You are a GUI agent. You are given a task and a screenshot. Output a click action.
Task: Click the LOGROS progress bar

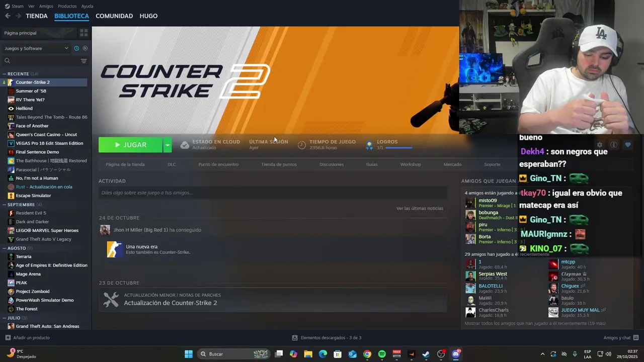[398, 148]
